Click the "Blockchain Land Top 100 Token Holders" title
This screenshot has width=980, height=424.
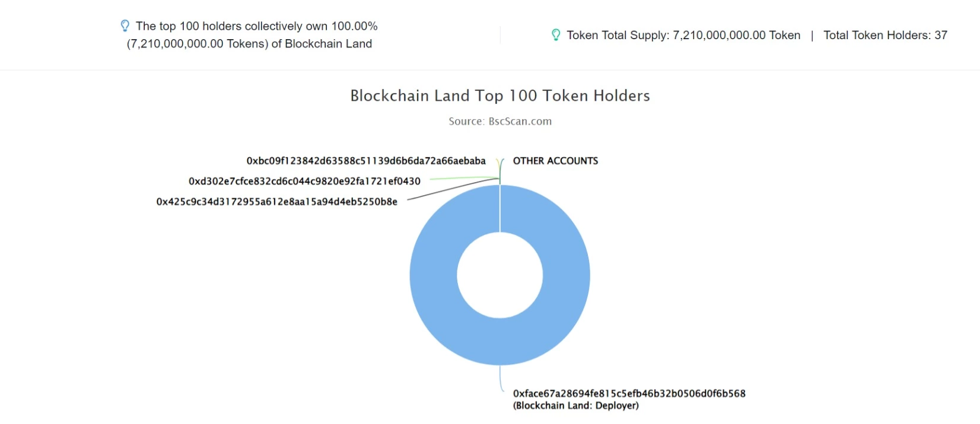[500, 96]
